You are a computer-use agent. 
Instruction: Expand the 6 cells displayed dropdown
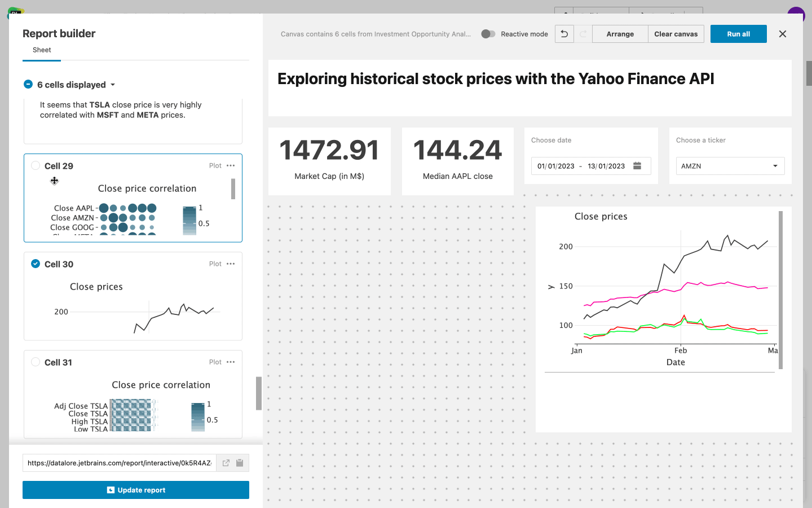click(113, 85)
